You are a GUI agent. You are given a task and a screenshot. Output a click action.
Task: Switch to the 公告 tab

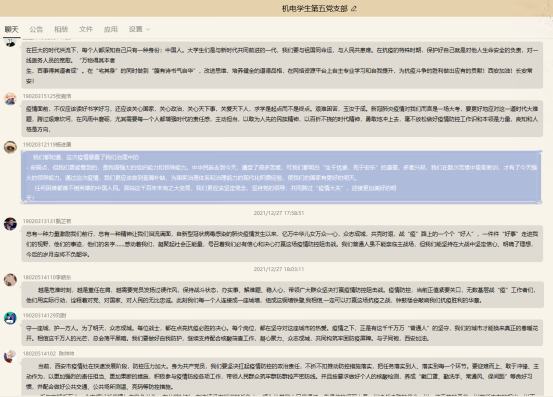36,29
